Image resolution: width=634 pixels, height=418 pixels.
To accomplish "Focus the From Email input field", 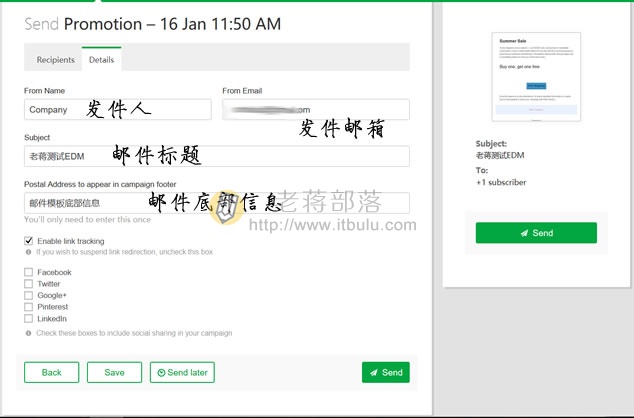I will click(x=316, y=110).
